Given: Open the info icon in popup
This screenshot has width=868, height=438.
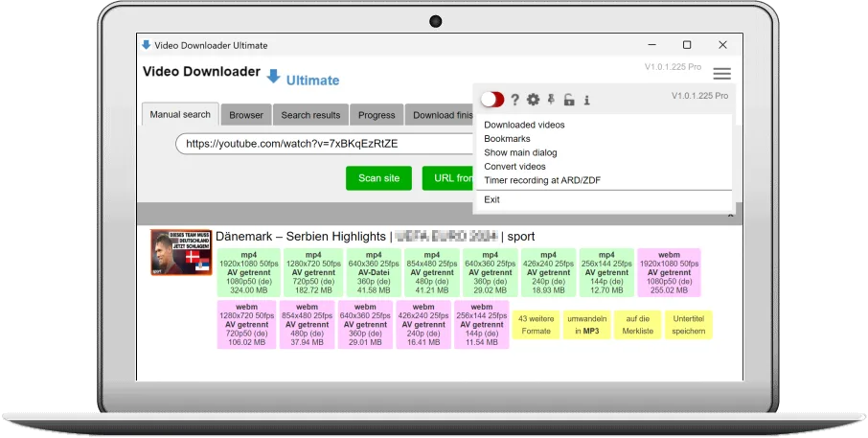Looking at the screenshot, I should (586, 100).
